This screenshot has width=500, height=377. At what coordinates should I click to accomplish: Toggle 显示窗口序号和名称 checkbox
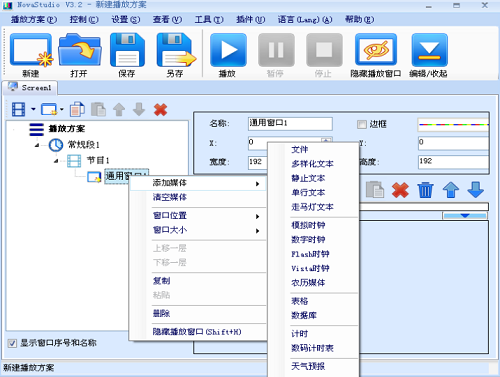coord(12,343)
